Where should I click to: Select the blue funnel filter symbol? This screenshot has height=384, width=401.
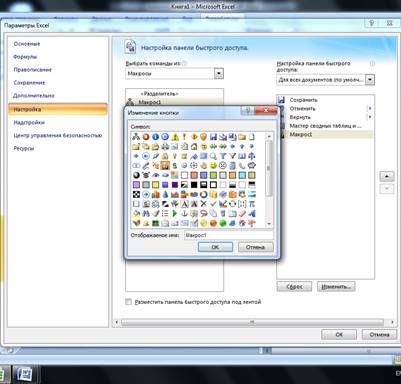point(223,156)
